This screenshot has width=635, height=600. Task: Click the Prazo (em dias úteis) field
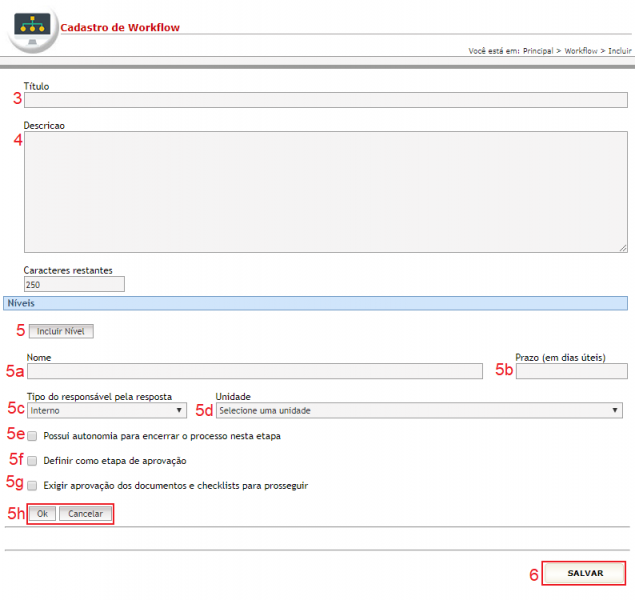point(571,371)
